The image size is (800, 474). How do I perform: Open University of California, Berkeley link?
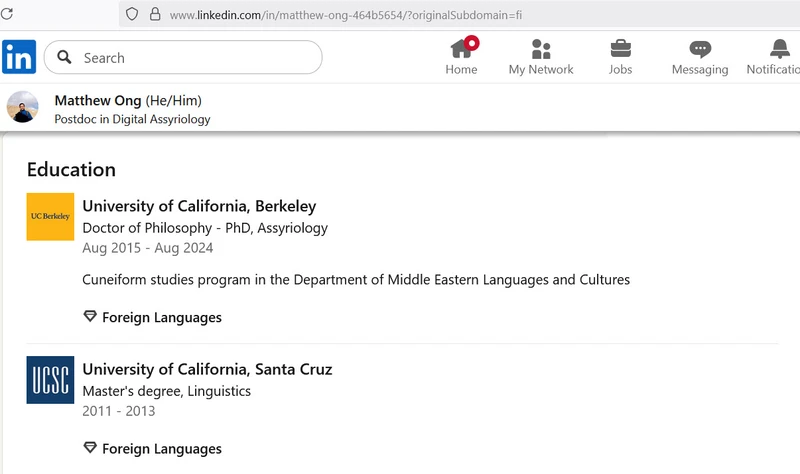pos(199,206)
